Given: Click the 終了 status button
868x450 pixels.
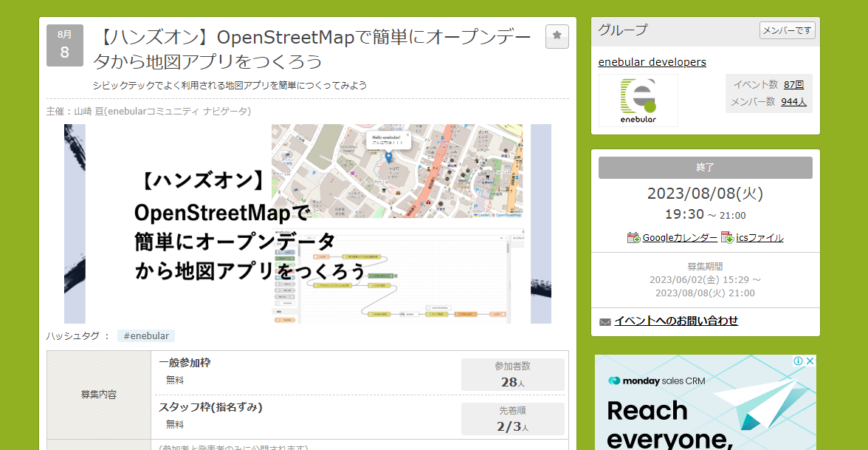Looking at the screenshot, I should pyautogui.click(x=705, y=168).
